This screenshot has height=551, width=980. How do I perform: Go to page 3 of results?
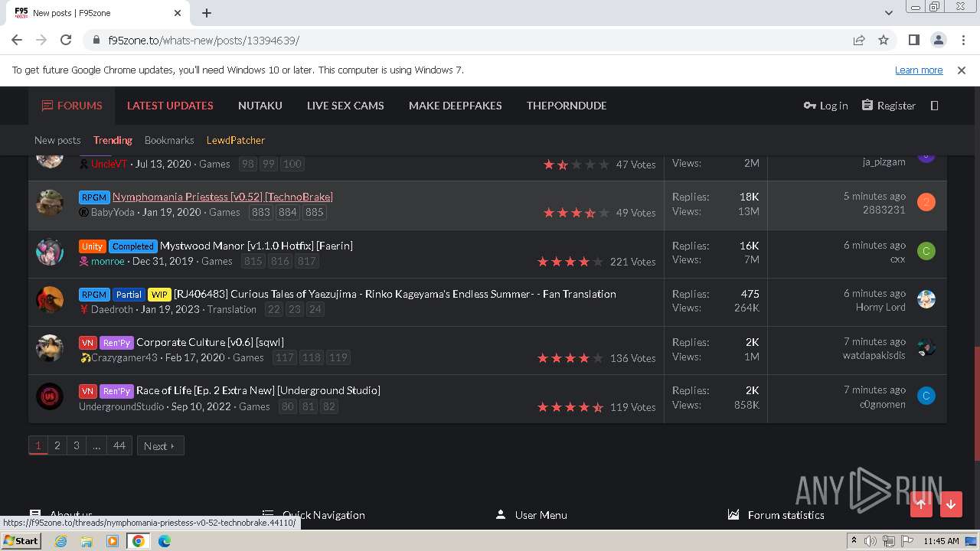(x=76, y=445)
